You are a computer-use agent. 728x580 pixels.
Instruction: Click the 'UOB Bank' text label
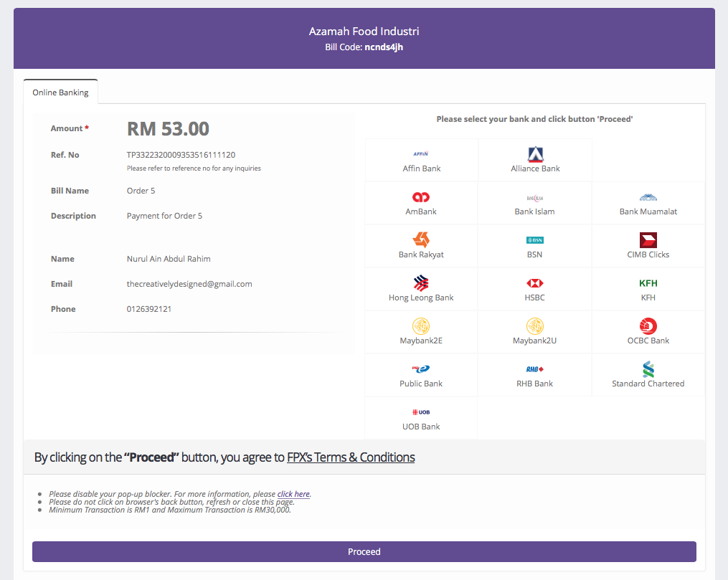[421, 427]
